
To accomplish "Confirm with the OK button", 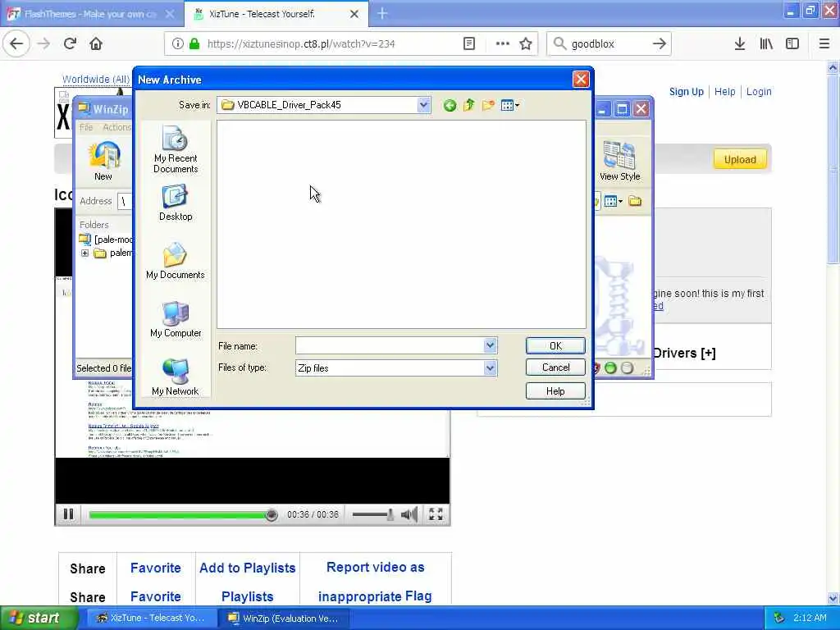I will pyautogui.click(x=555, y=346).
